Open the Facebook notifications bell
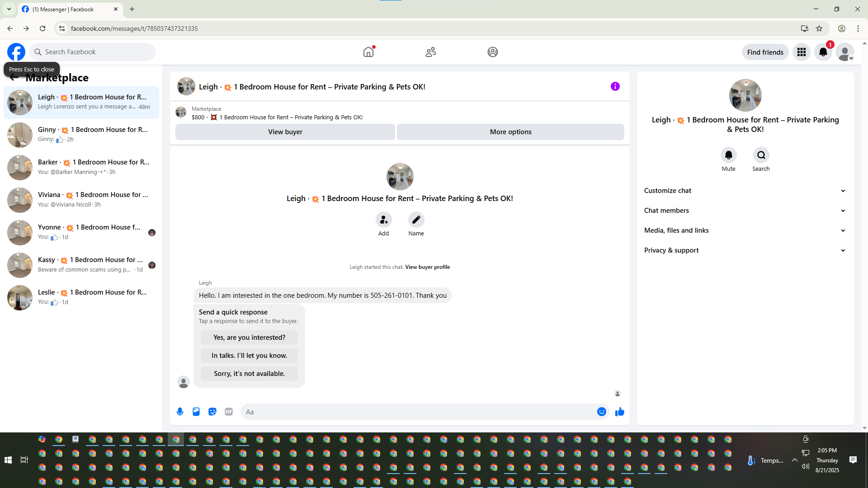The width and height of the screenshot is (868, 488). coord(823,52)
